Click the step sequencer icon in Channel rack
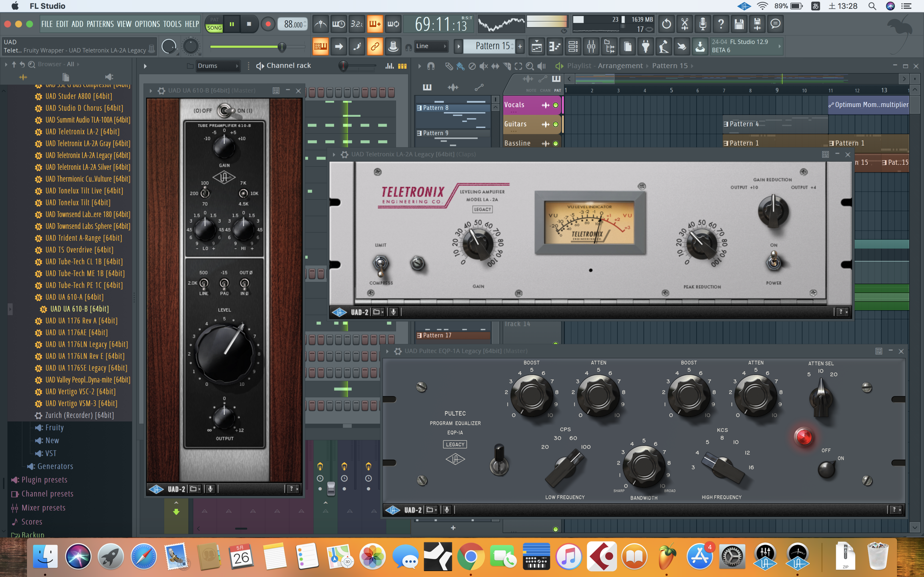Viewport: 924px width, 577px height. click(x=402, y=66)
